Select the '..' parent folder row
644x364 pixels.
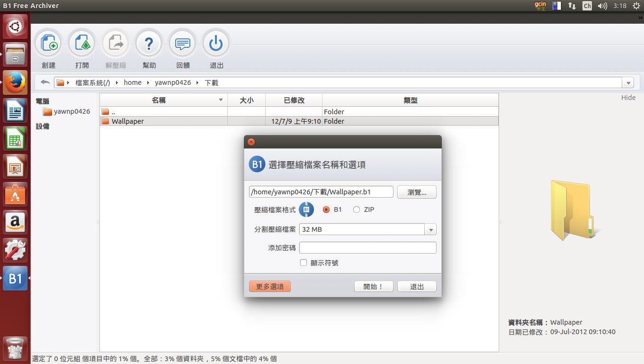tap(299, 112)
